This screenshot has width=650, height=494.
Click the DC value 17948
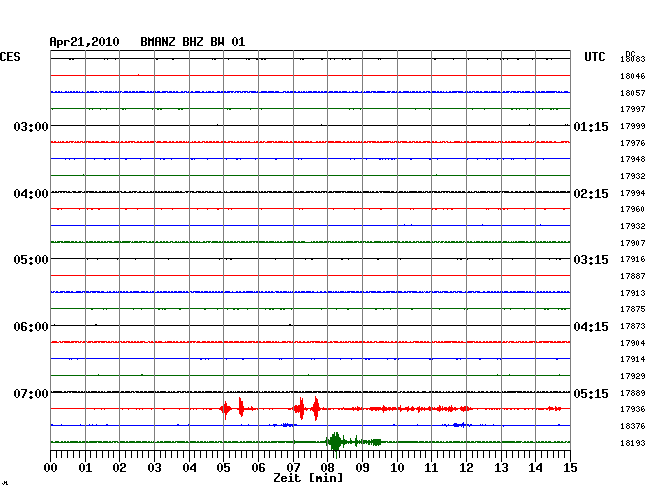(633, 159)
